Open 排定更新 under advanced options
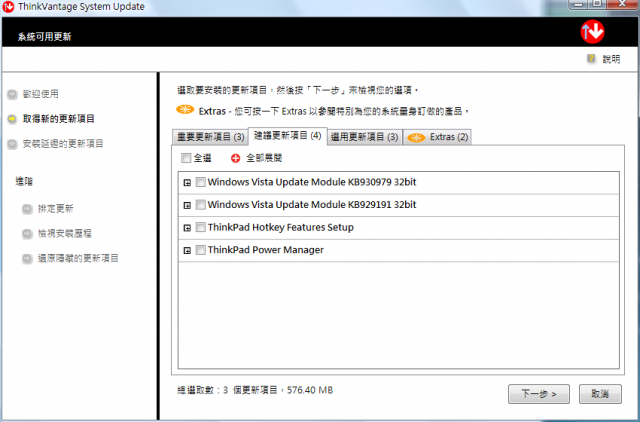This screenshot has height=422, width=640. coord(56,209)
